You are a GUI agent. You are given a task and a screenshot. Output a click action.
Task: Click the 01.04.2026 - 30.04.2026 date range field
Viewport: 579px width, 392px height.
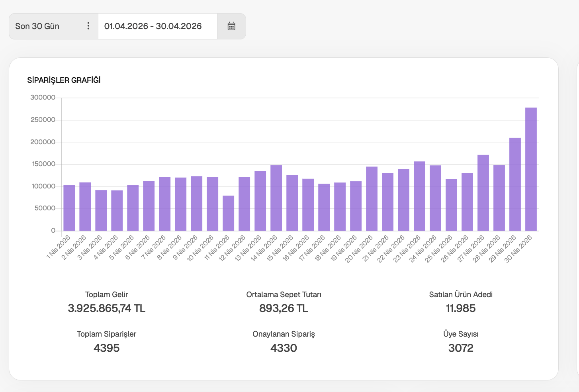157,26
